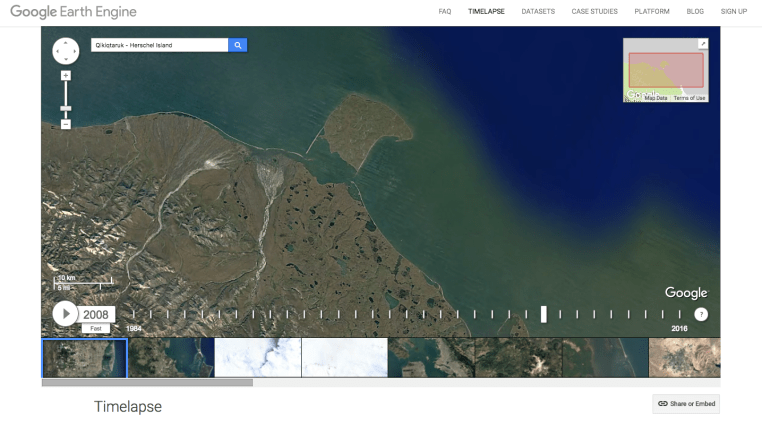Open the FAQ page
The height and width of the screenshot is (424, 762).
pyautogui.click(x=445, y=11)
